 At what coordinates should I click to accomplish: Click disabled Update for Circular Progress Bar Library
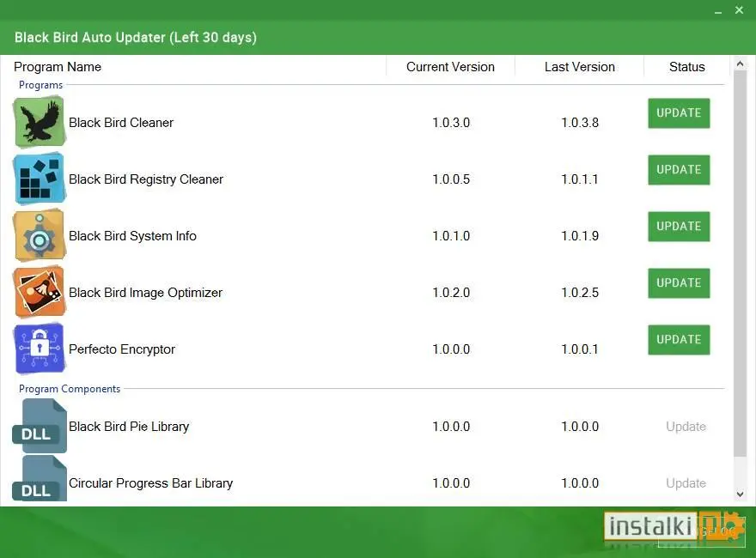click(x=686, y=482)
